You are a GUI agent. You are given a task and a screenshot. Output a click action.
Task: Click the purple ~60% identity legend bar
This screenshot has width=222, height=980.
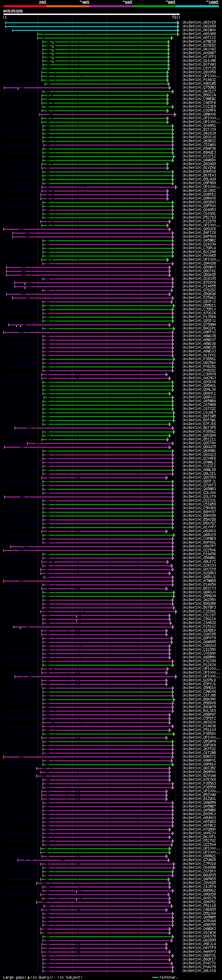tap(111, 6)
